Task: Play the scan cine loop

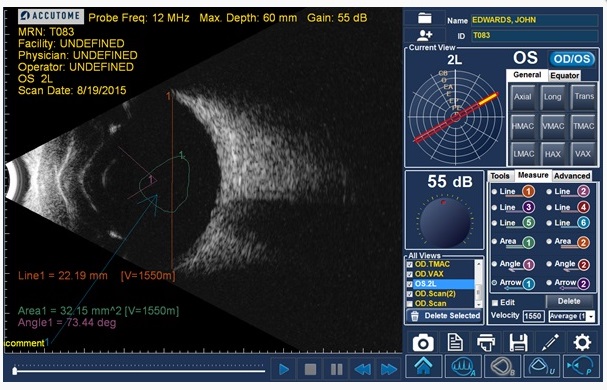Action: [x=284, y=369]
